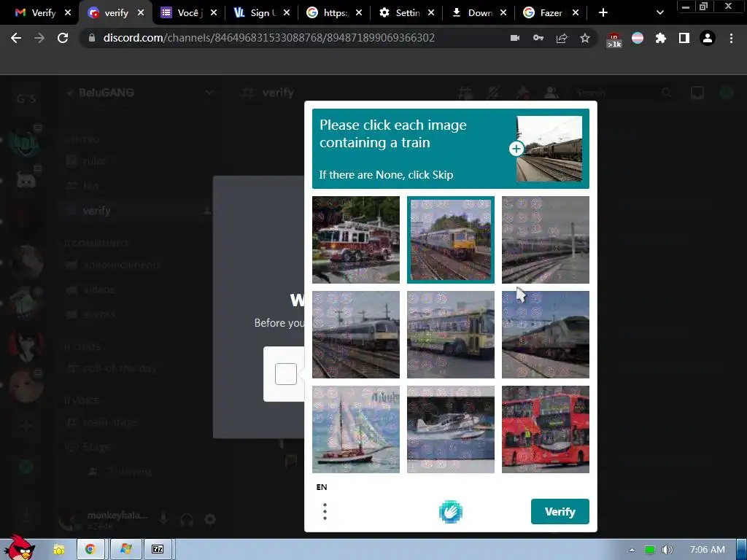Open the poll-of-the-day channel
This screenshot has width=747, height=560.
click(119, 368)
